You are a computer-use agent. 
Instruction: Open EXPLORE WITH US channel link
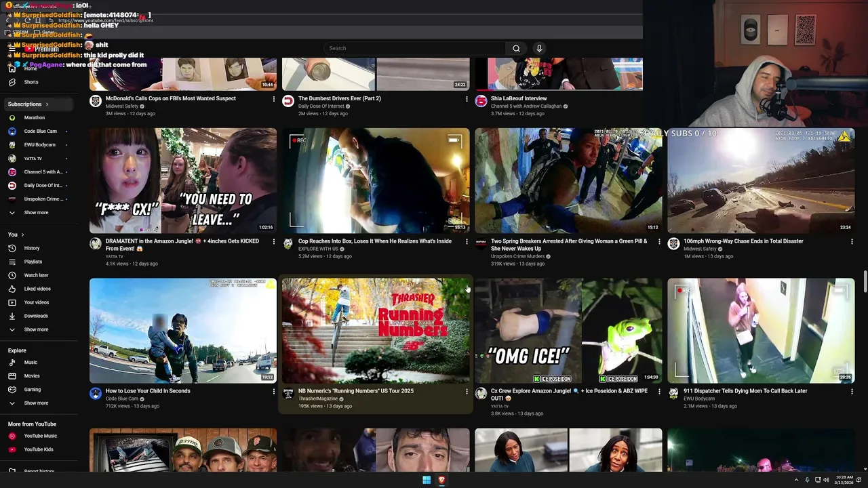point(318,249)
